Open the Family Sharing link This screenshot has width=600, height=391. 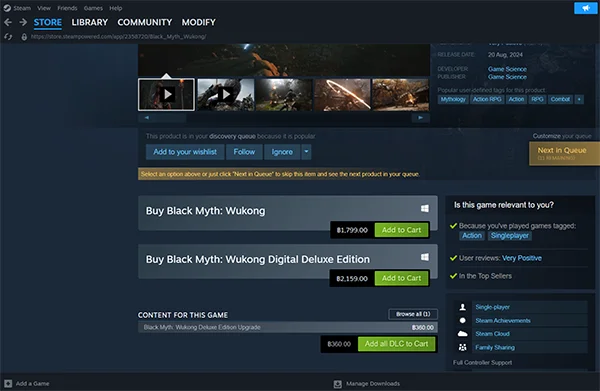[x=495, y=347]
